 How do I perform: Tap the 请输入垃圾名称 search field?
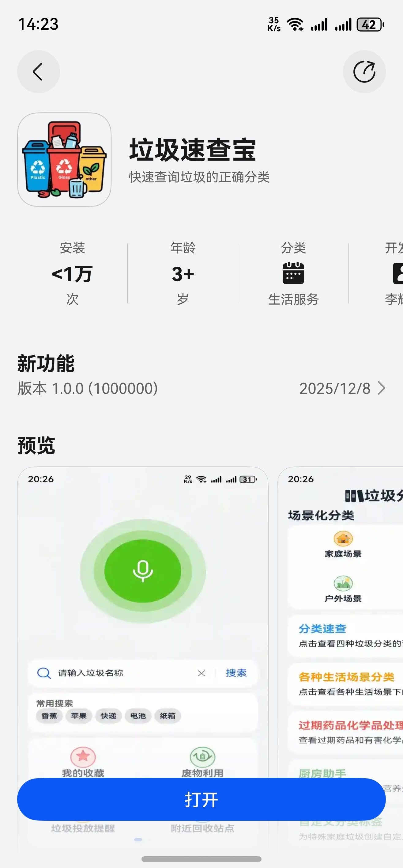tap(143, 673)
